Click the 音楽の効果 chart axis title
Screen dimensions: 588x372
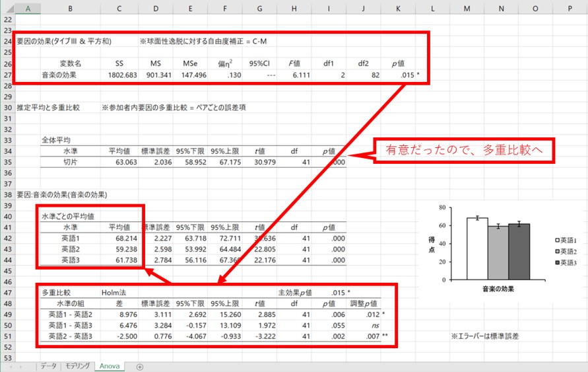tap(498, 289)
